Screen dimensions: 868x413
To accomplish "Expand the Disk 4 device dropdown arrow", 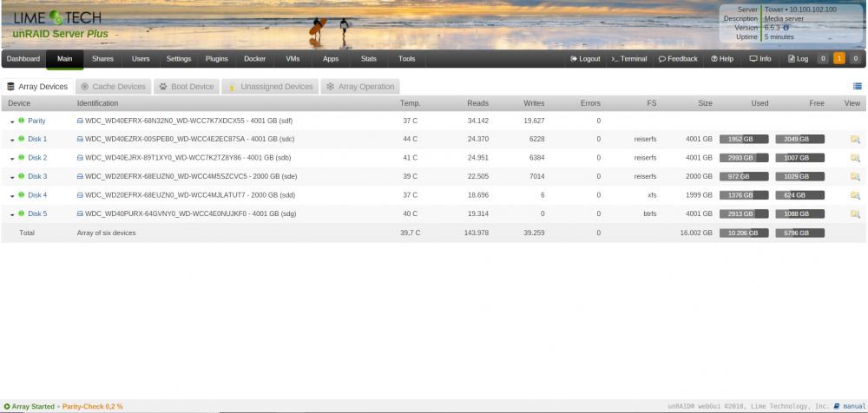I will click(12, 196).
